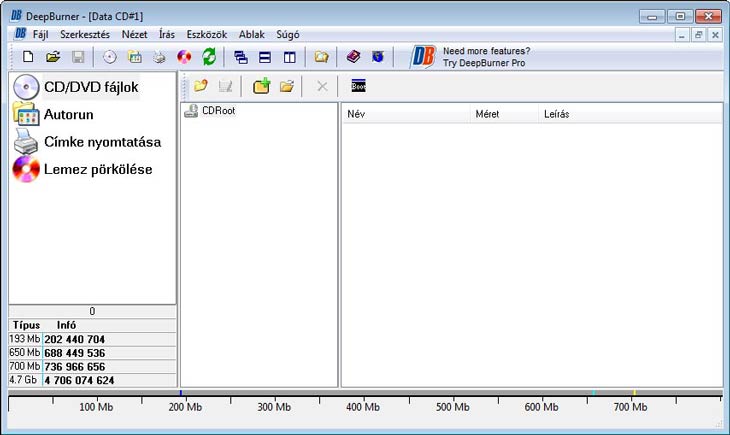Open the Fájl menu

pyautogui.click(x=41, y=34)
